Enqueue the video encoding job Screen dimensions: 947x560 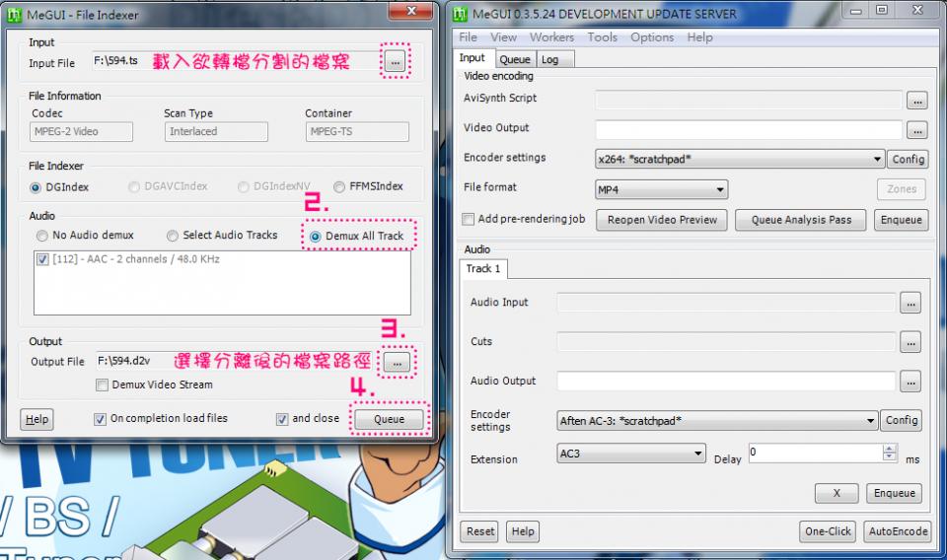point(901,220)
